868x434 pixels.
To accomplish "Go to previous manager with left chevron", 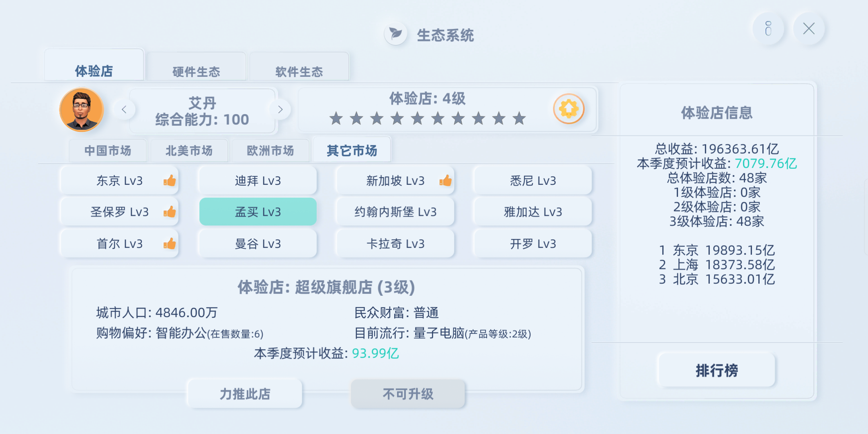I will coord(124,109).
